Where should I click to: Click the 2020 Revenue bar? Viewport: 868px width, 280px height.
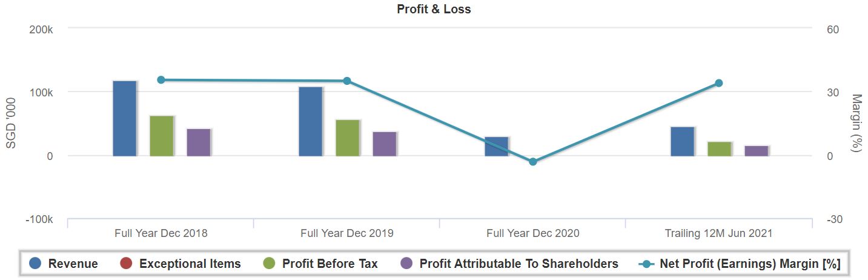[497, 146]
